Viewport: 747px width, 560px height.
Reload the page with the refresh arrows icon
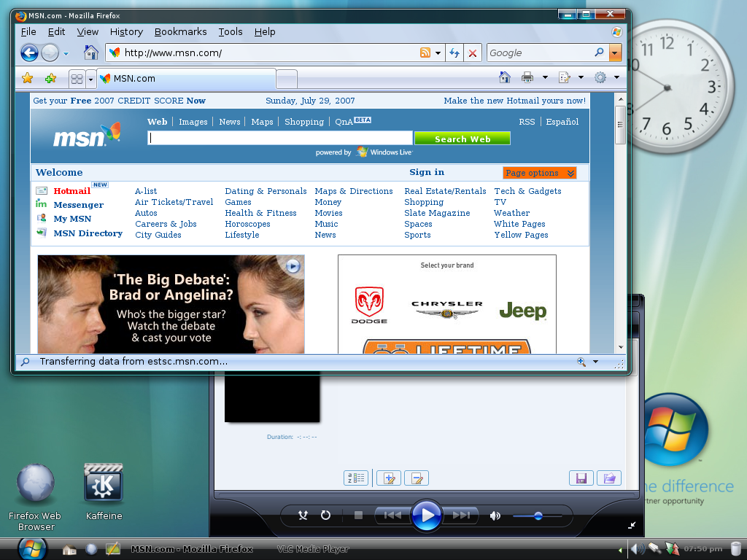454,52
